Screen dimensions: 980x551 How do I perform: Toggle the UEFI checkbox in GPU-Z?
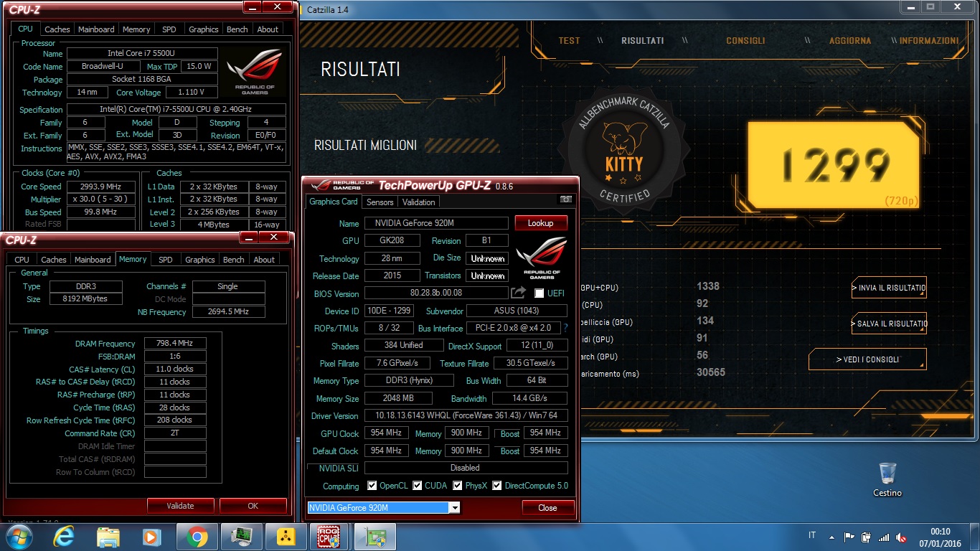tap(539, 293)
